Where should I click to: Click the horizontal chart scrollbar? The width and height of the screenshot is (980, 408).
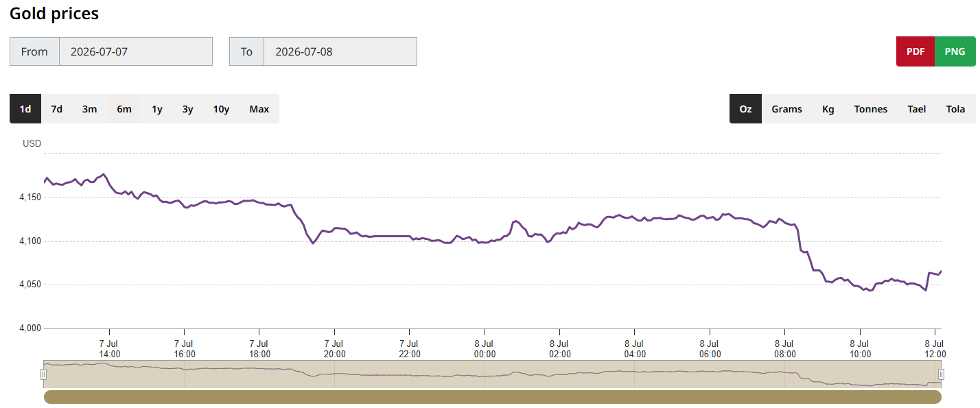(x=493, y=397)
